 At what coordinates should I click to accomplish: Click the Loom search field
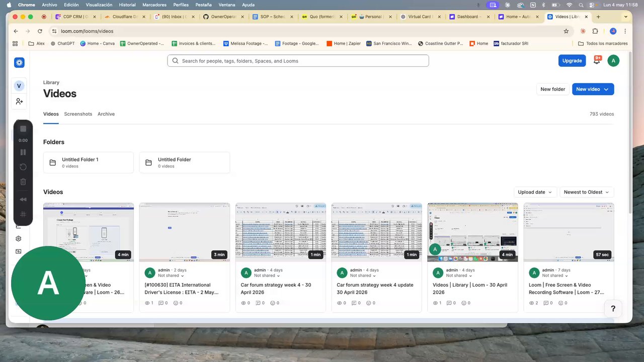pos(298,61)
